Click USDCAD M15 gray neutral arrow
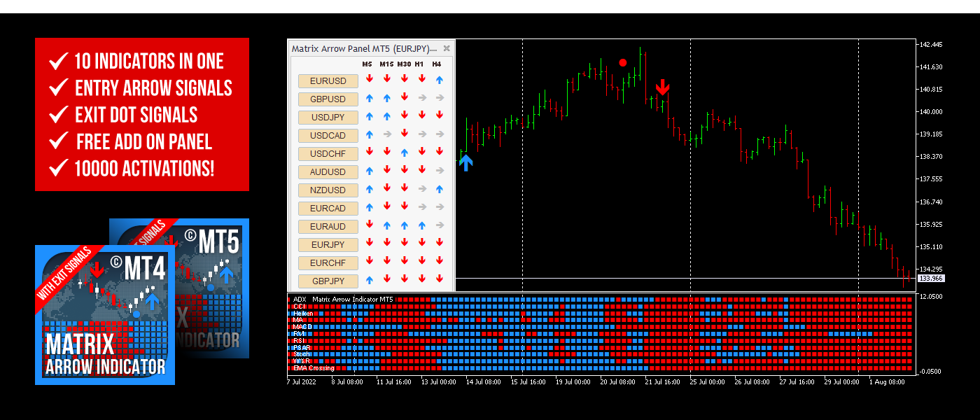The height and width of the screenshot is (420, 980). [386, 134]
